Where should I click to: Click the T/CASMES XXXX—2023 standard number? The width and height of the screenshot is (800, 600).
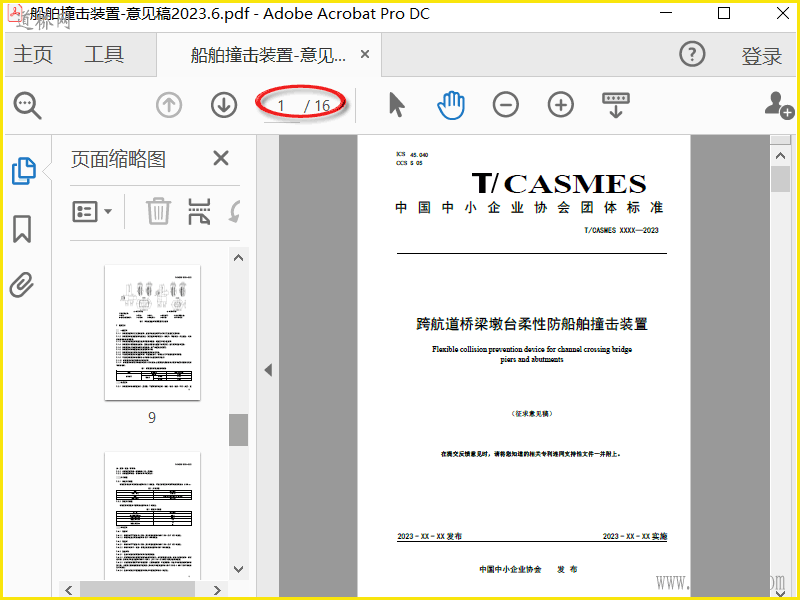[621, 231]
